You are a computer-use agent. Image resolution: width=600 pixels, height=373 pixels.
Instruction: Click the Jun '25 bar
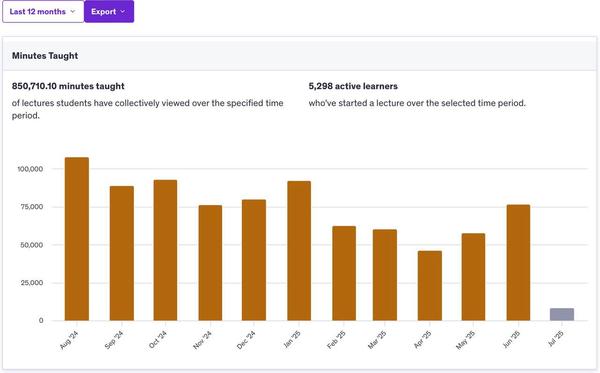(x=518, y=262)
